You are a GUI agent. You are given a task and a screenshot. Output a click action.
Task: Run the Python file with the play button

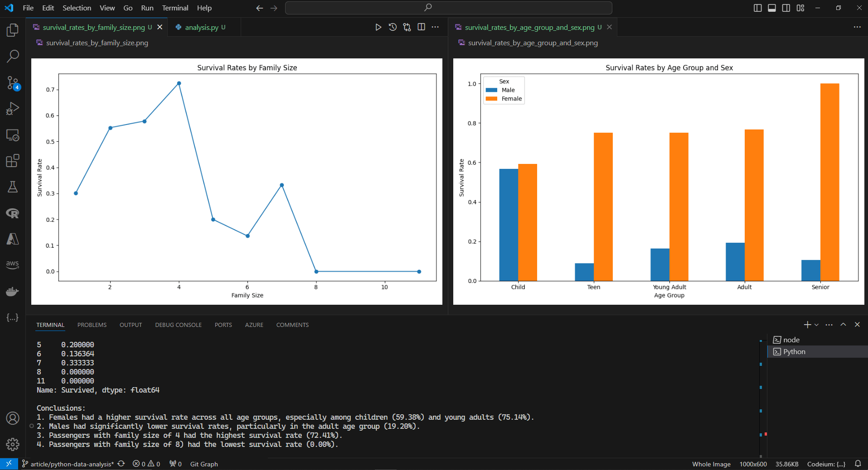point(379,27)
